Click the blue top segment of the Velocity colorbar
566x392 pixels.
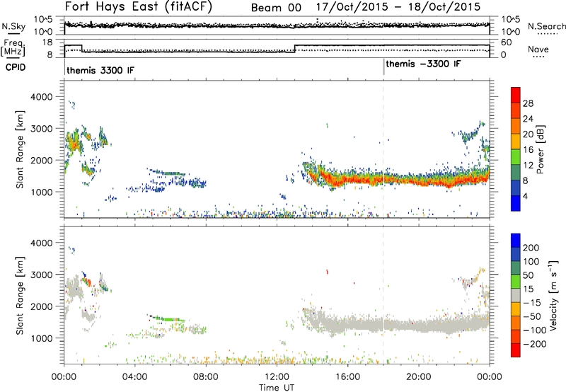(516, 241)
